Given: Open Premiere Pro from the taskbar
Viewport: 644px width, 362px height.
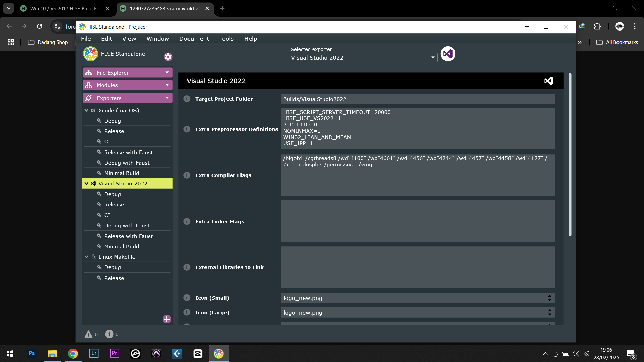Looking at the screenshot, I should click(x=115, y=353).
